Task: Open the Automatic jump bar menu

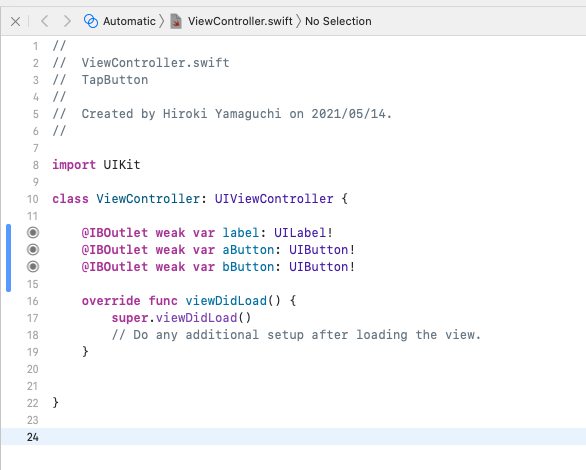Action: click(x=129, y=21)
